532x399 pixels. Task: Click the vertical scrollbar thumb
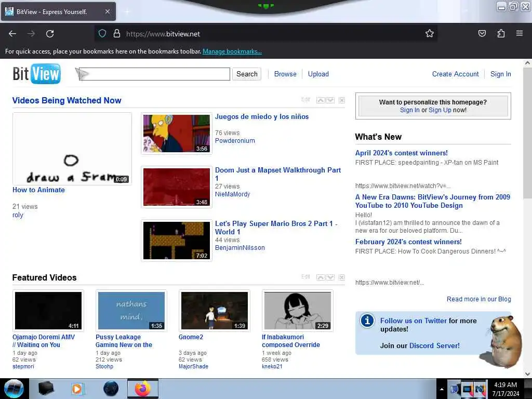(x=527, y=132)
